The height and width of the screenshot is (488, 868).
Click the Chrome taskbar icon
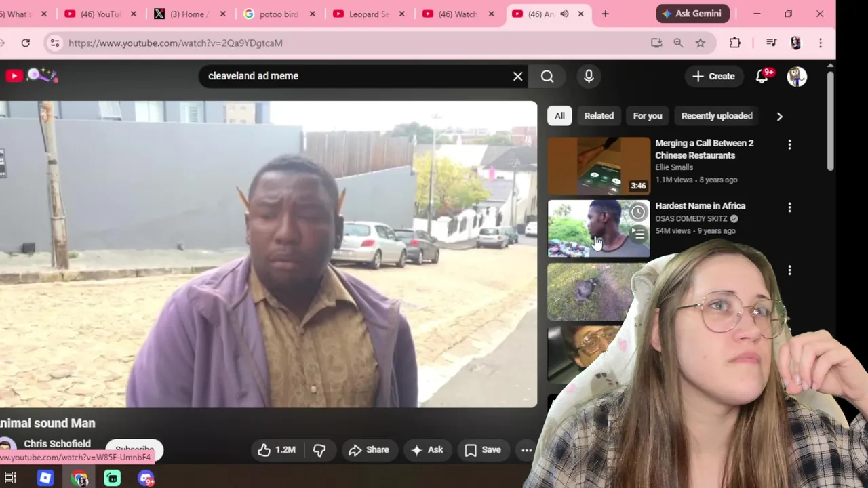point(79,479)
